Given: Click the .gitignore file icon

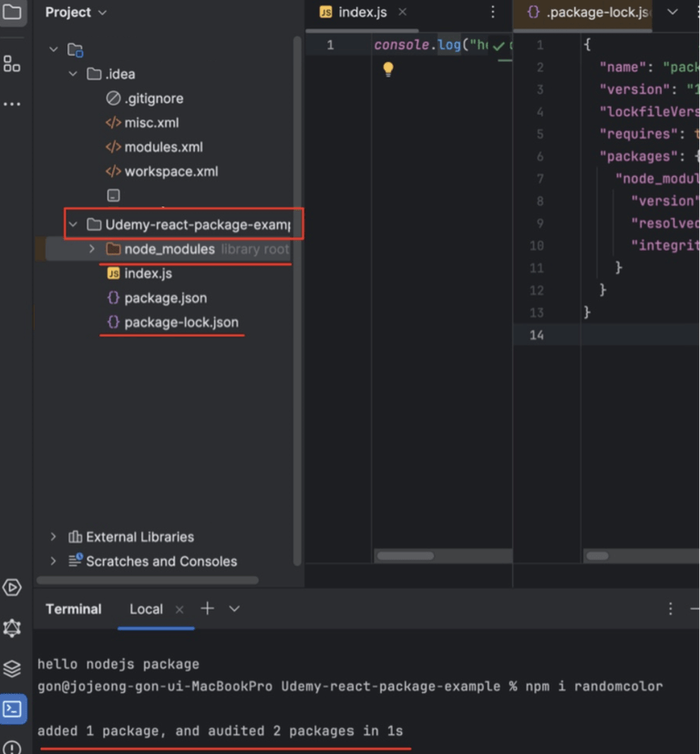Looking at the screenshot, I should 113,98.
